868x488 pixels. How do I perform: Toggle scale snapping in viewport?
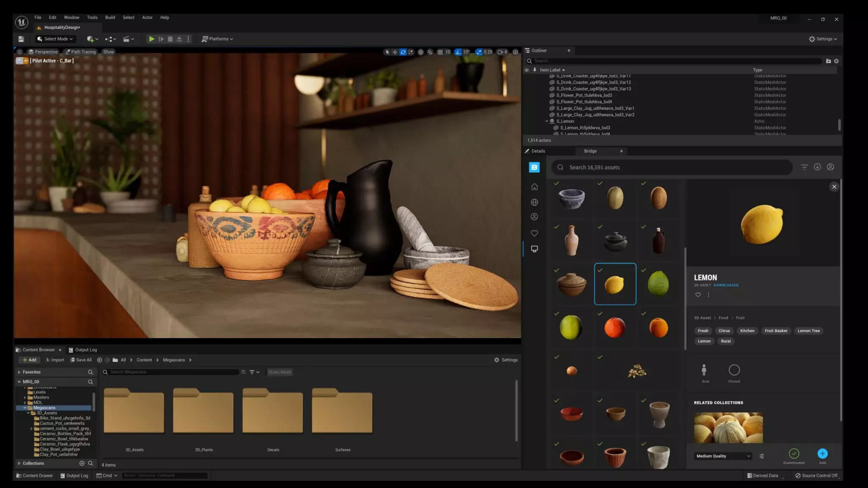click(479, 52)
